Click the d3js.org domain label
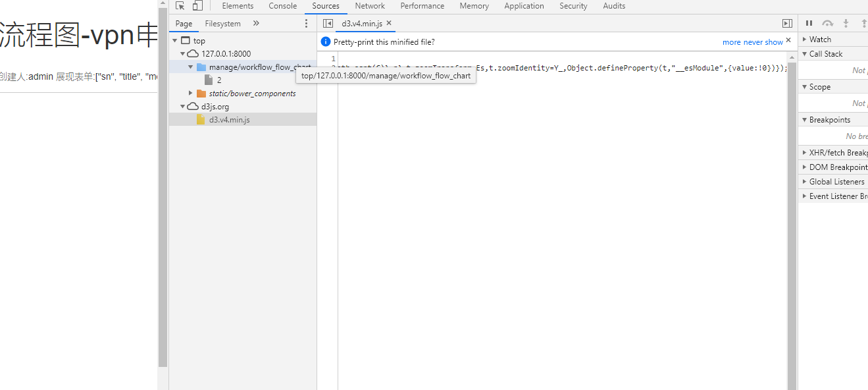Viewport: 868px width, 390px height. tap(215, 107)
